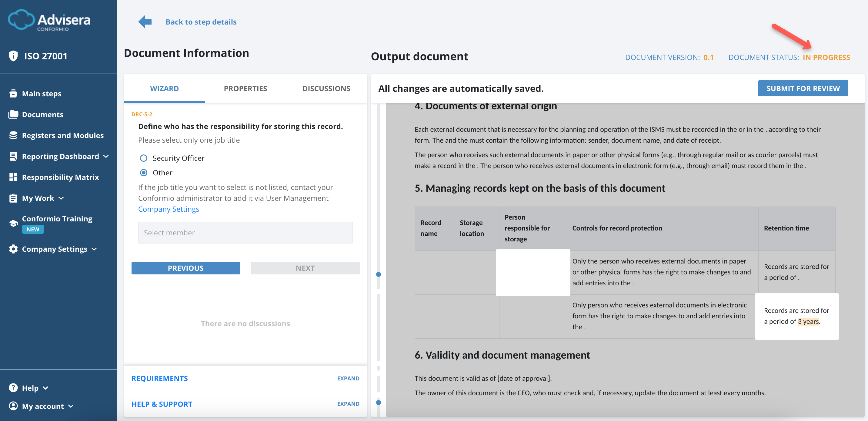This screenshot has height=421, width=868.
Task: Click PREVIOUS in the wizard
Action: [186, 268]
